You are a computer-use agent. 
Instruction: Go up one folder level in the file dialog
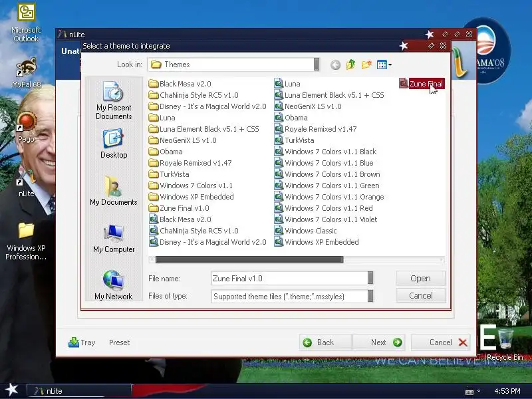tap(351, 65)
